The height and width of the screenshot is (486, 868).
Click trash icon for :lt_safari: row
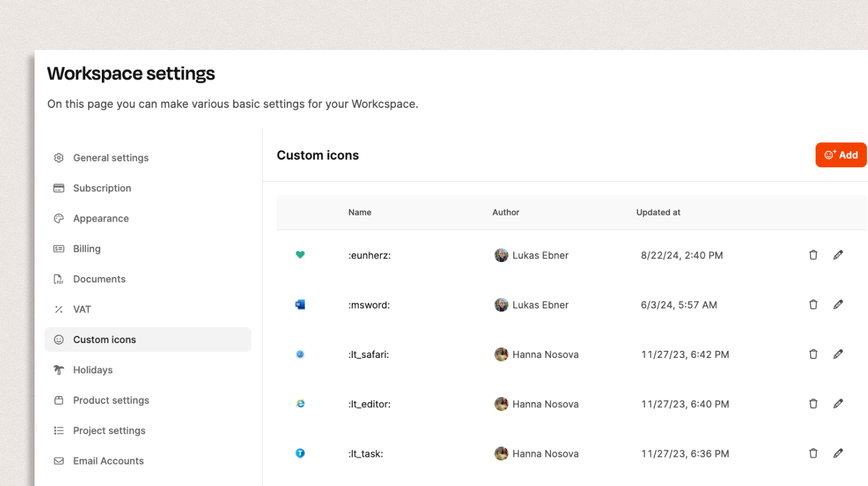point(813,354)
